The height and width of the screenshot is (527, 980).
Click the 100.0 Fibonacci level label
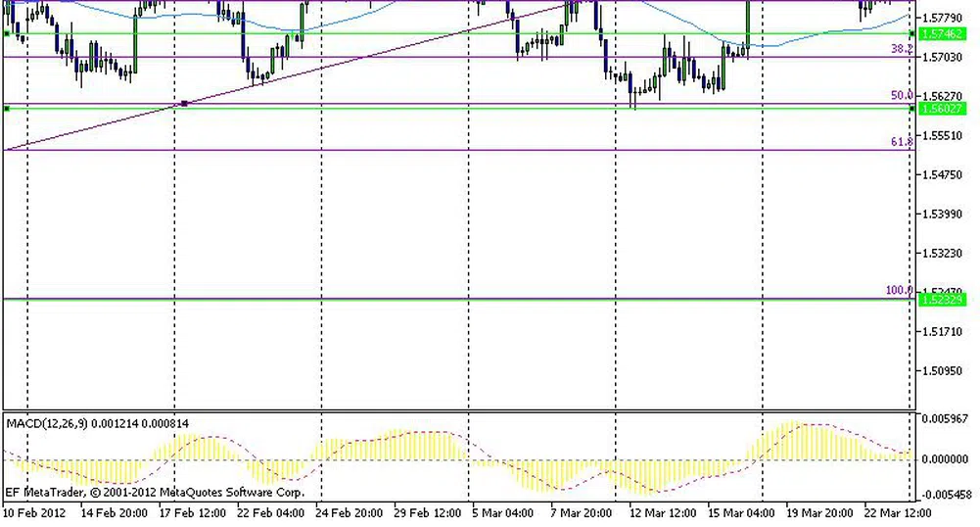coord(899,291)
